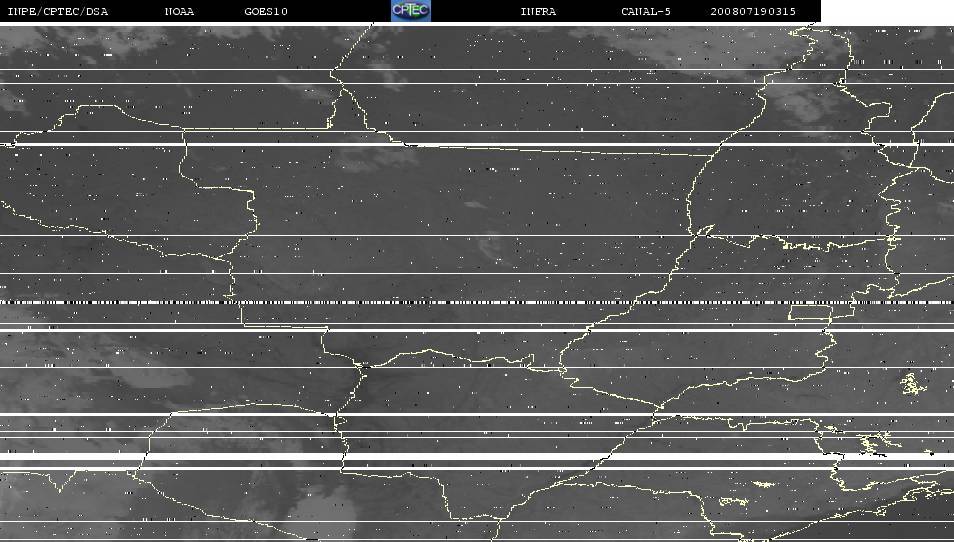Click the INPE/CPTEC/DSA header text
954x542 pixels.
(58, 12)
